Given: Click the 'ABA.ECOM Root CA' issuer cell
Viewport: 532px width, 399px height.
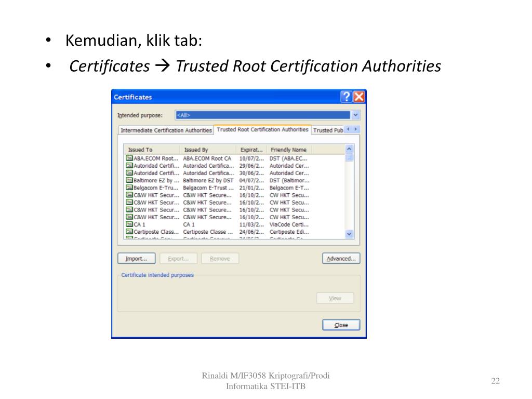Looking at the screenshot, I should click(x=207, y=158).
